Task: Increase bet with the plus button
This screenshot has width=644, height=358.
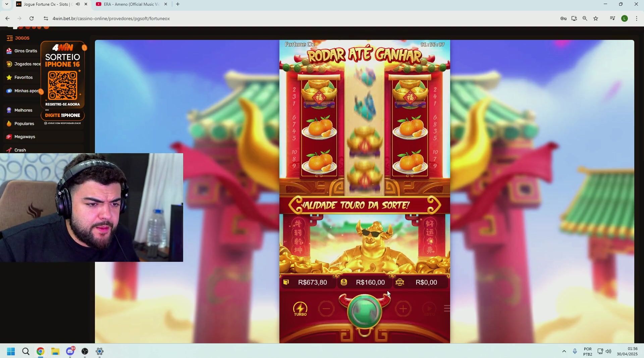Action: (x=403, y=309)
